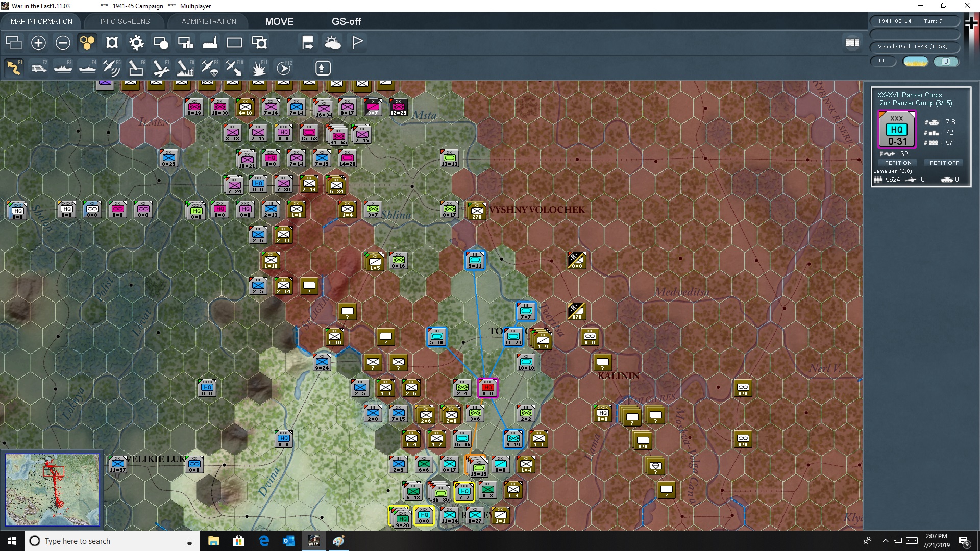Select F11 explosion attack mode
This screenshot has height=551, width=980.
259,68
